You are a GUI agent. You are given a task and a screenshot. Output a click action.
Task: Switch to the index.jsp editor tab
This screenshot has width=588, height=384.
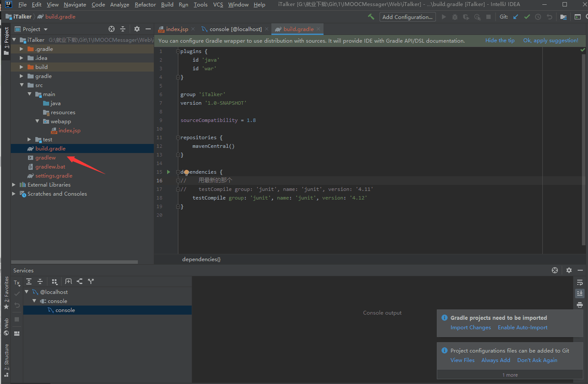[177, 29]
